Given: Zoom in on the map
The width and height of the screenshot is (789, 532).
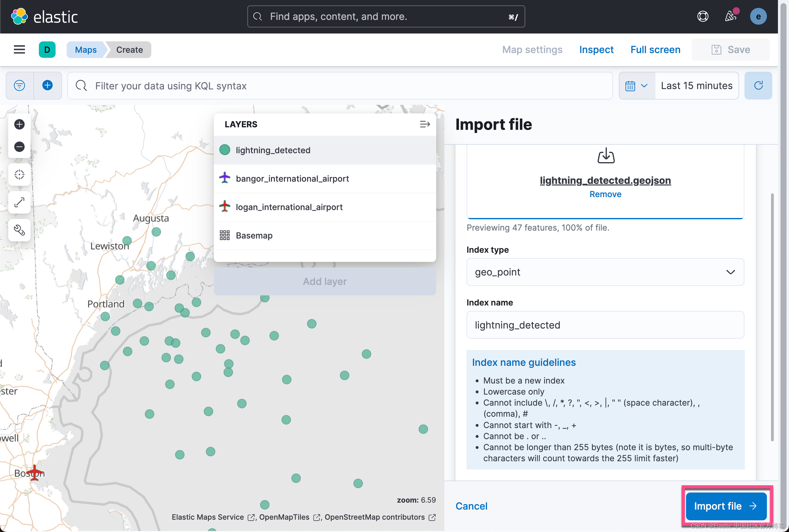Looking at the screenshot, I should click(19, 124).
